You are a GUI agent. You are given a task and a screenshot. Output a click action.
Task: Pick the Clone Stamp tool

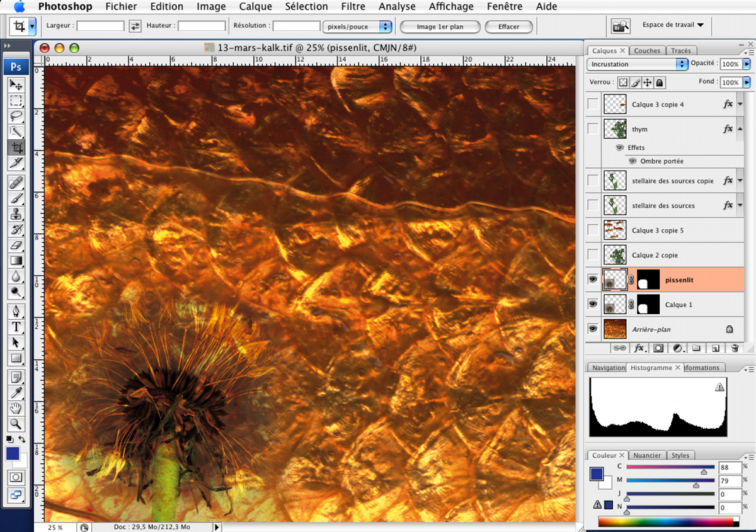16,214
